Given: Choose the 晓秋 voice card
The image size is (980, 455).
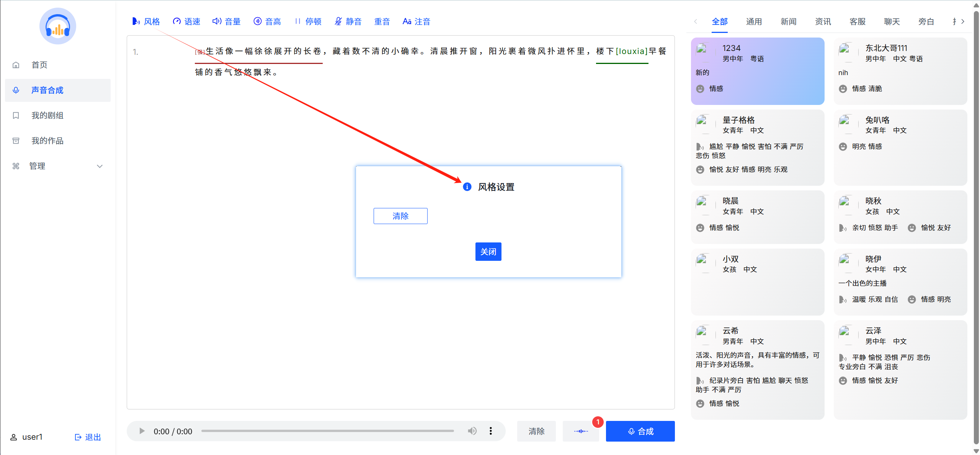Looking at the screenshot, I should [x=900, y=217].
